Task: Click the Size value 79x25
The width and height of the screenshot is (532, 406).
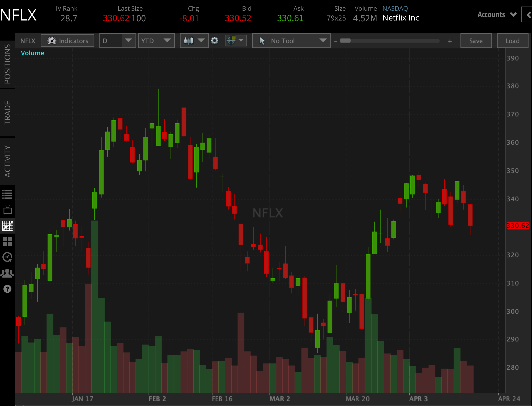Action: 336,18
